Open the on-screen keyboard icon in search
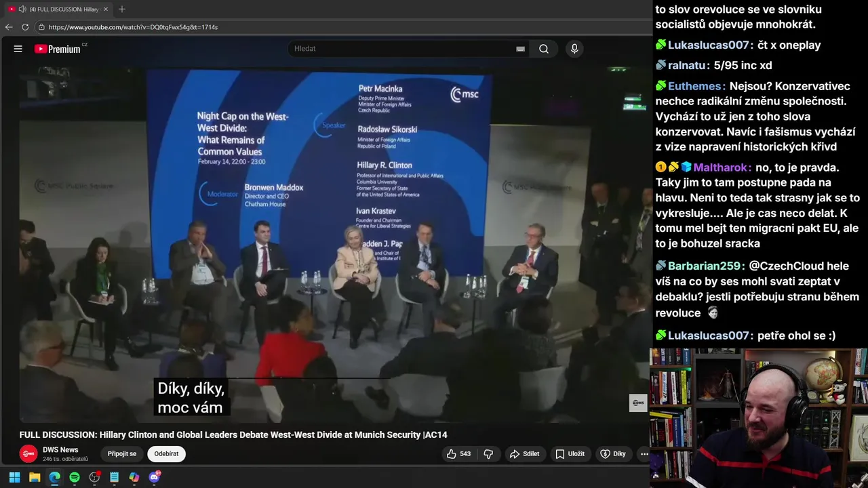The width and height of the screenshot is (868, 488). pyautogui.click(x=520, y=49)
